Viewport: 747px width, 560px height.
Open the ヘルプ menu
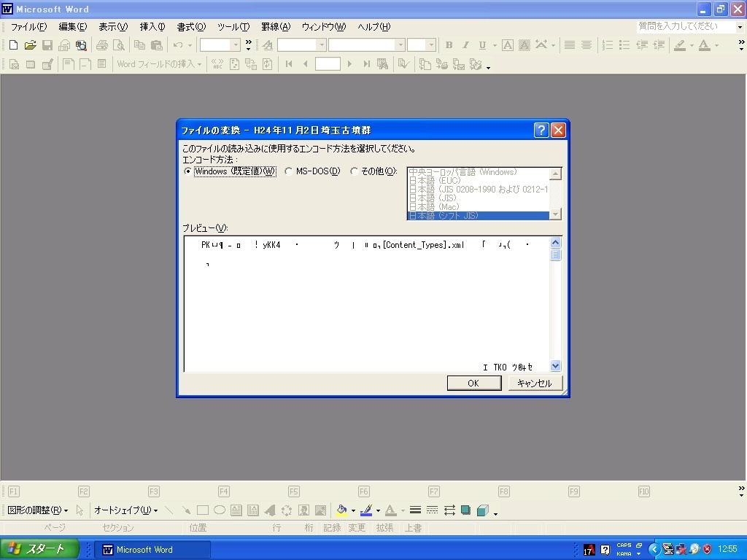pos(374,27)
